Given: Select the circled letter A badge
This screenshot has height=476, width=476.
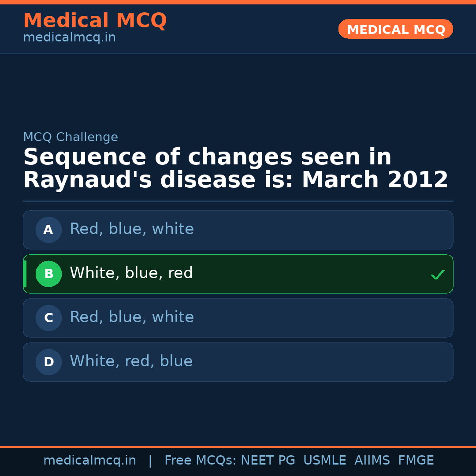Looking at the screenshot, I should [x=48, y=230].
